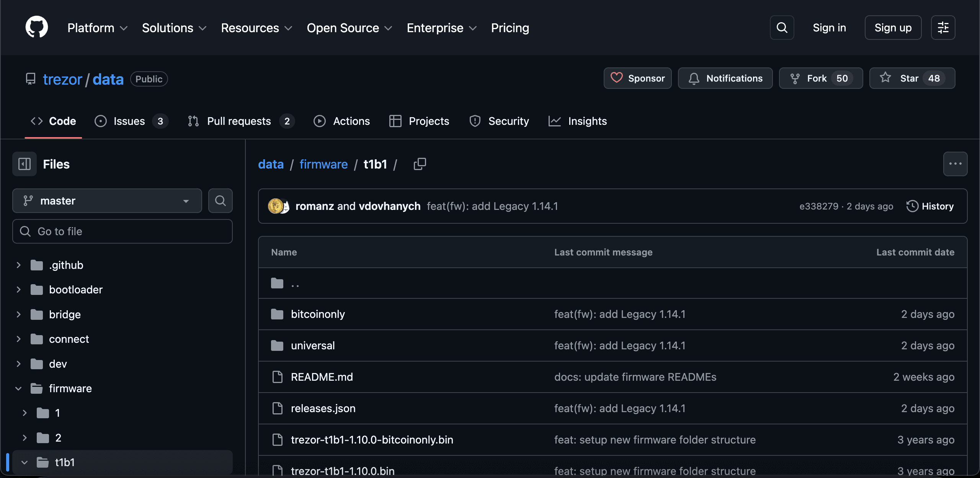This screenshot has width=980, height=478.
Task: Expand the bootloader folder
Action: (x=18, y=290)
